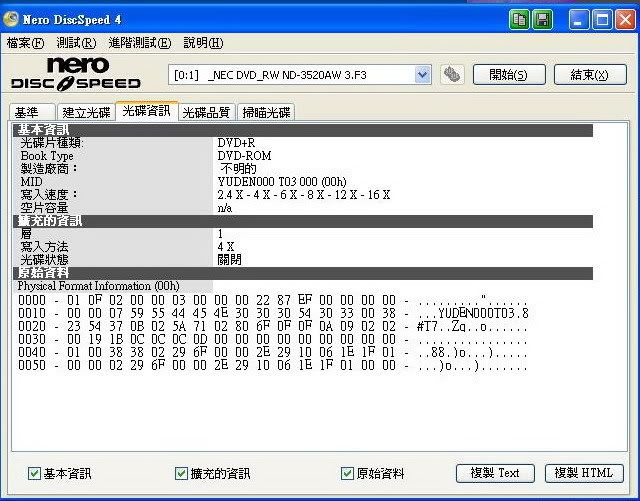Click the 層 value 1
Screen dimensions: 640x501
pyautogui.click(x=220, y=234)
